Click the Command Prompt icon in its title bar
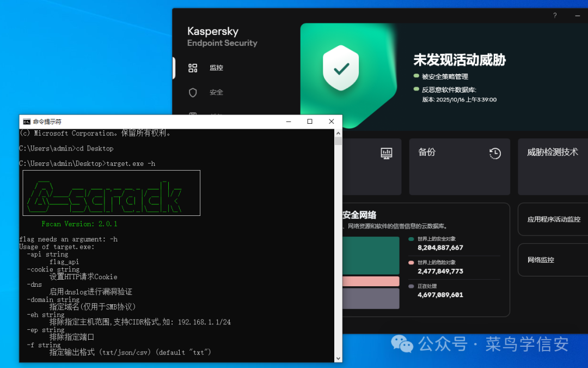The height and width of the screenshot is (368, 588). (26, 121)
